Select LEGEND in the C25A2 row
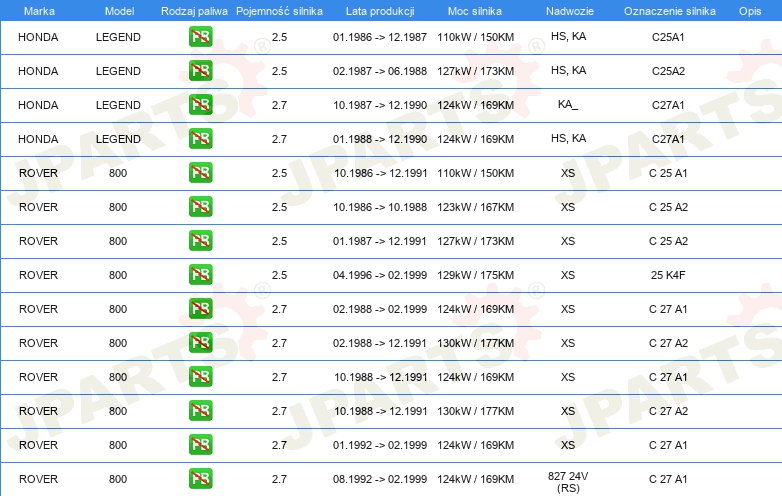Screen dimensions: 782x496 (118, 71)
